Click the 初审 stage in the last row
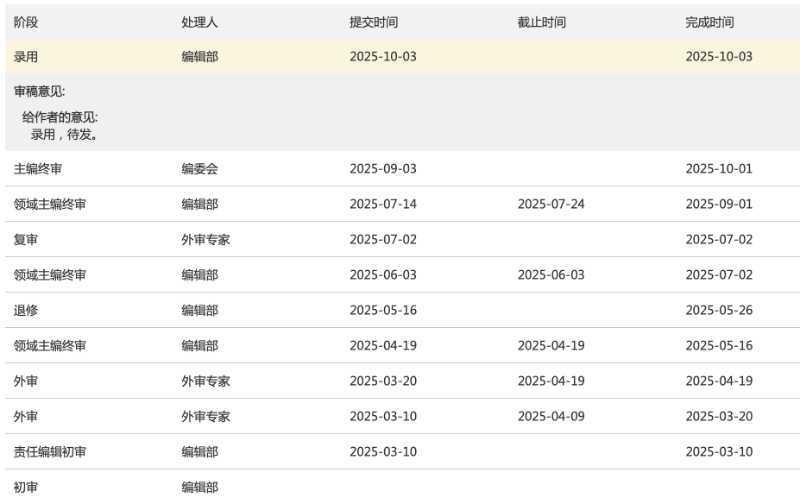This screenshot has height=502, width=800. tap(26, 487)
